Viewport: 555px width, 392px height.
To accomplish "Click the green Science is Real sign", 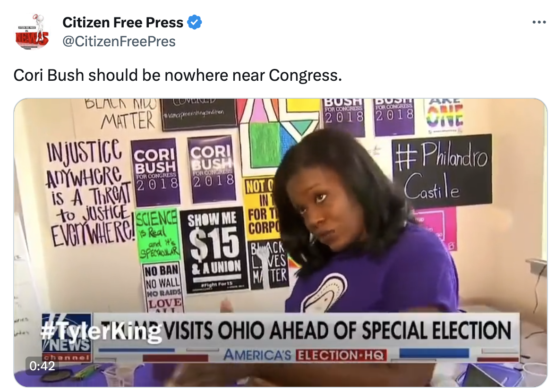I will coord(158,235).
